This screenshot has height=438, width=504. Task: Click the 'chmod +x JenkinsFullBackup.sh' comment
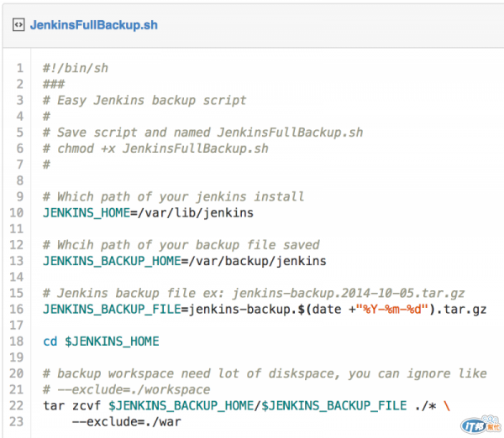(x=155, y=149)
